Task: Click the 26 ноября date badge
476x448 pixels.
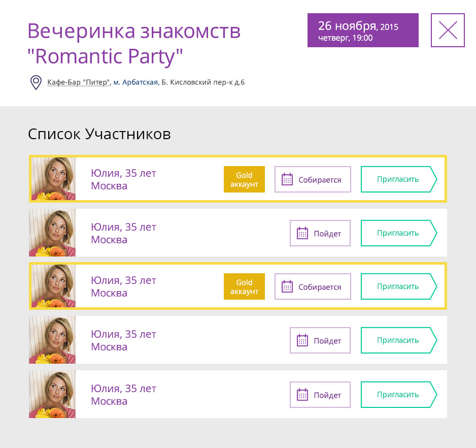Action: [x=363, y=30]
